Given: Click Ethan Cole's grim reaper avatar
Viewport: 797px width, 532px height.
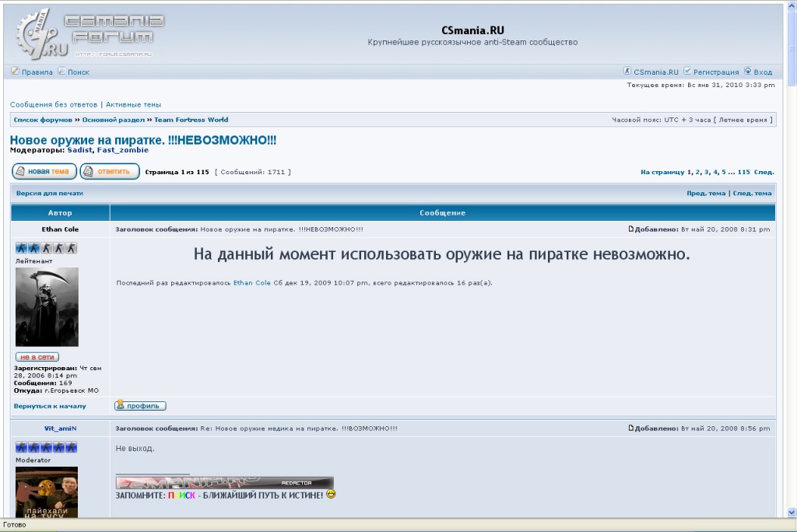Looking at the screenshot, I should [x=47, y=307].
